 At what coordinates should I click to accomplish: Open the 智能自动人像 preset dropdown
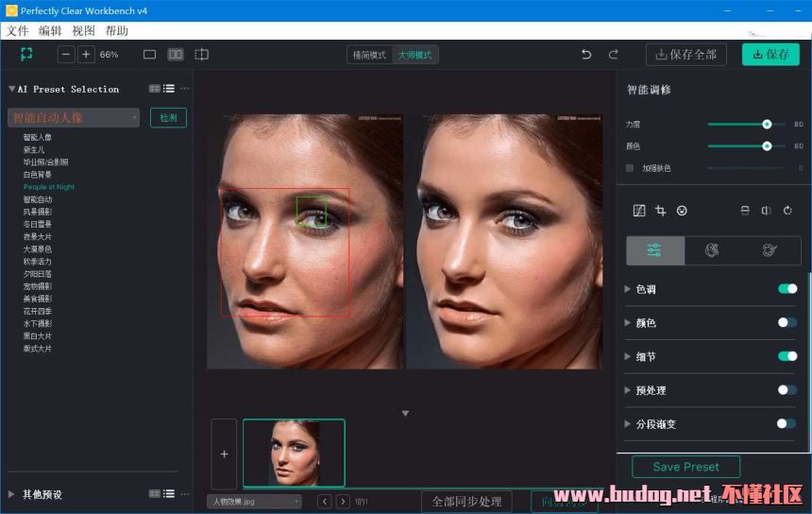point(74,118)
